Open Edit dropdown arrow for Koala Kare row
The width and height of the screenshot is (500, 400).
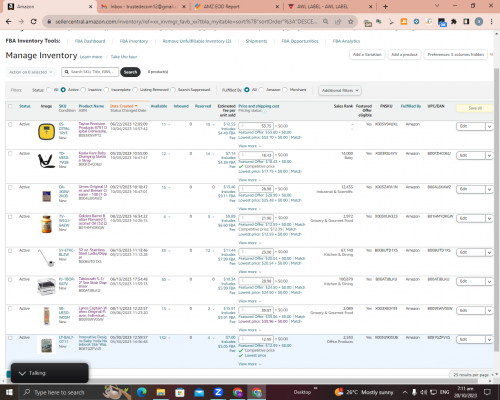pos(489,156)
